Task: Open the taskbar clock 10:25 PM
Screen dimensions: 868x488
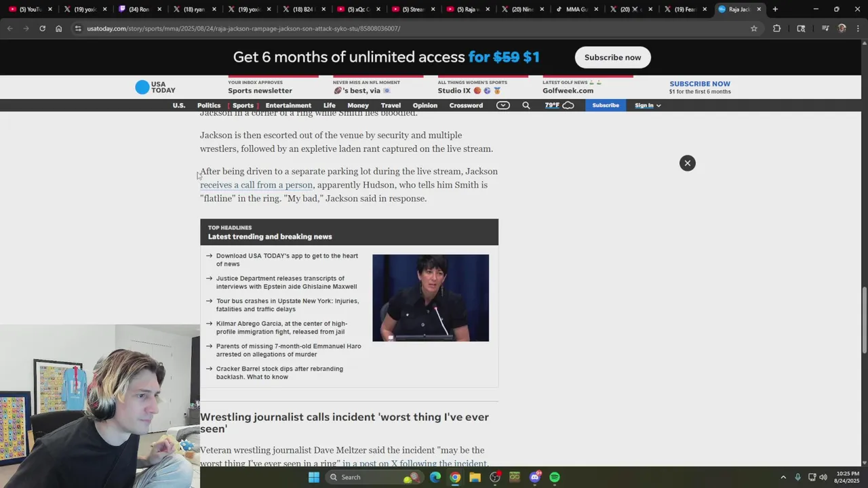Action: (848, 477)
